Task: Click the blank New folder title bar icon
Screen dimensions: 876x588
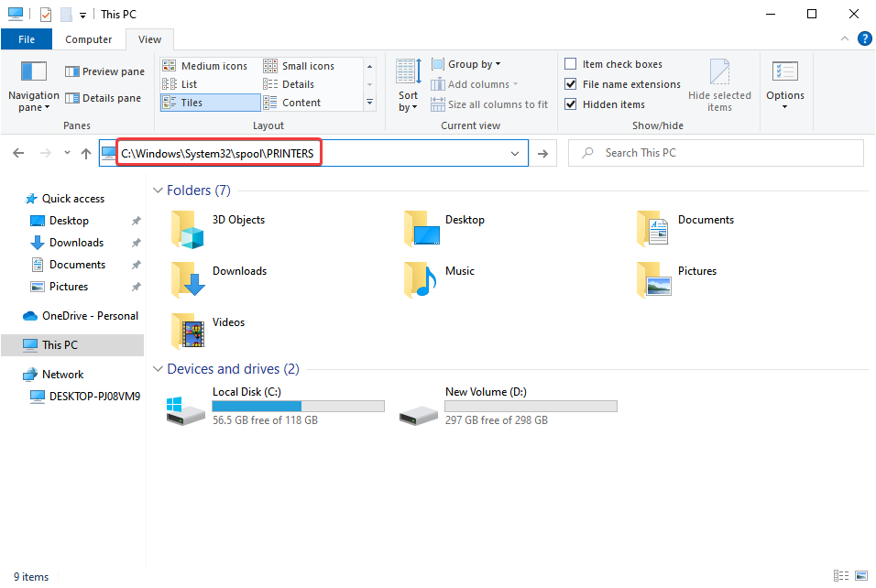Action: point(66,15)
